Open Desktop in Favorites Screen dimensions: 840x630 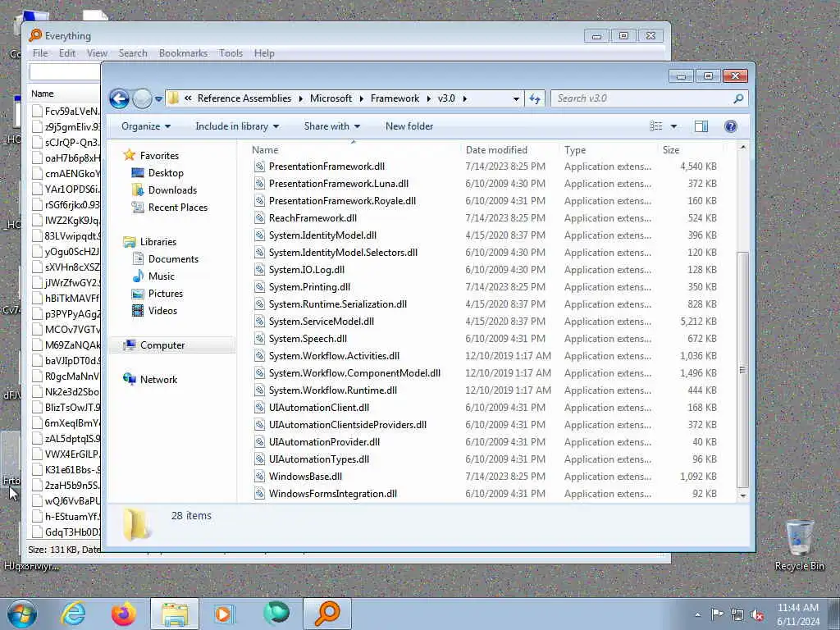click(166, 173)
